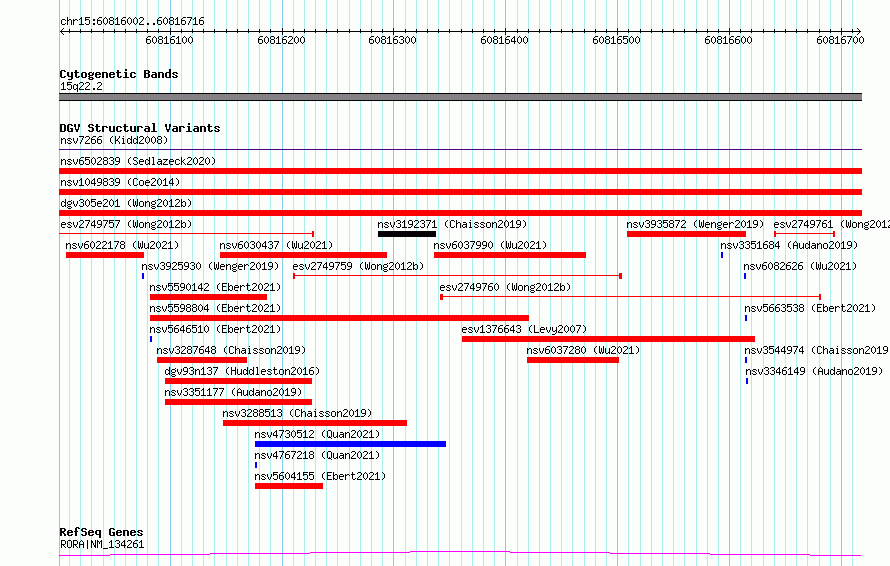This screenshot has height=566, width=890.
Task: Click the red bar under nsv6022178
Action: (105, 255)
